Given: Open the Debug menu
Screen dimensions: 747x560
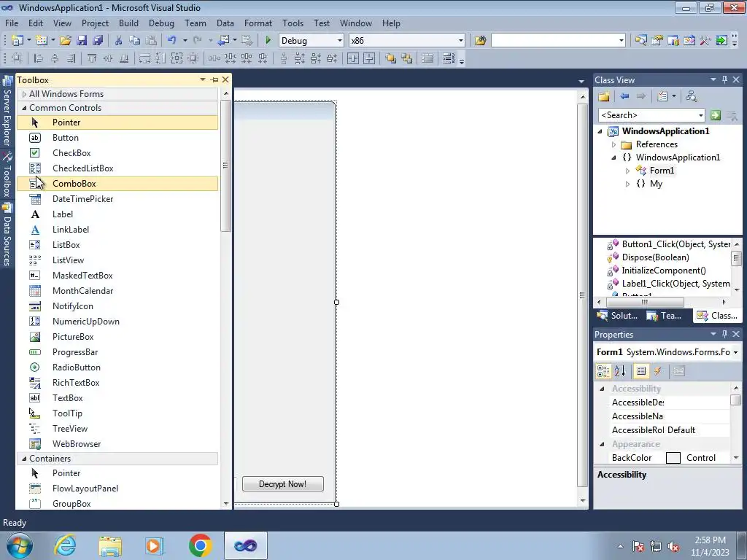Looking at the screenshot, I should tap(161, 23).
